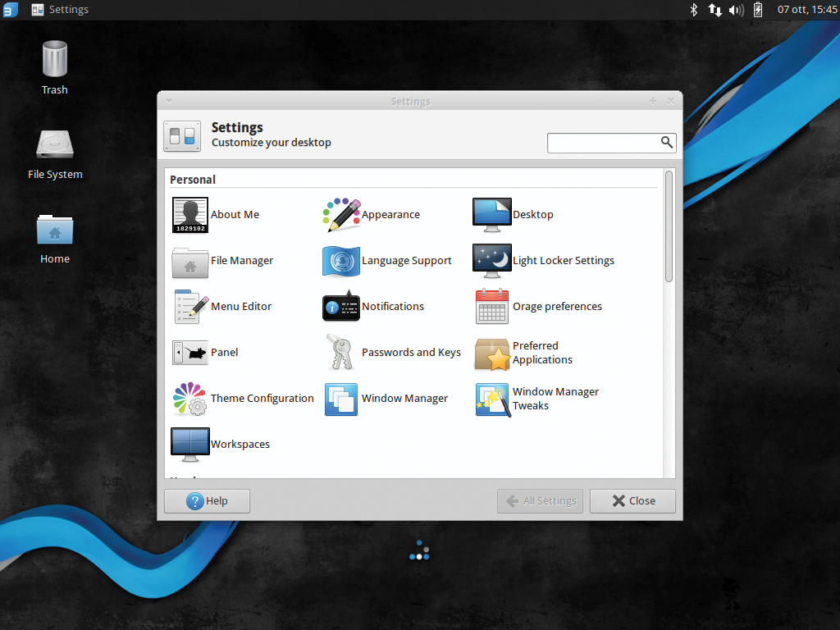840x630 pixels.
Task: Open Orage preferences calendar icon
Action: pyautogui.click(x=492, y=307)
